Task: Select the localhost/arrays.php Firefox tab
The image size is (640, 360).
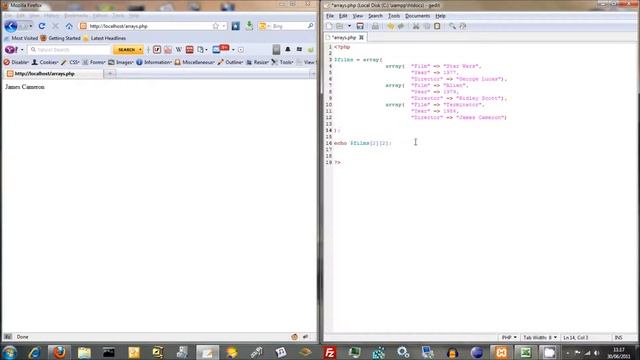Action: (x=53, y=73)
